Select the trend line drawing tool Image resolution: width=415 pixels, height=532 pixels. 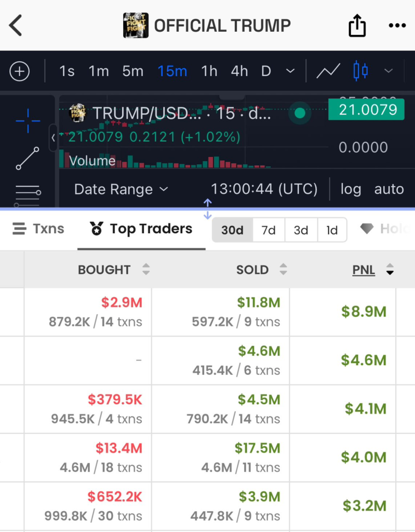(28, 158)
